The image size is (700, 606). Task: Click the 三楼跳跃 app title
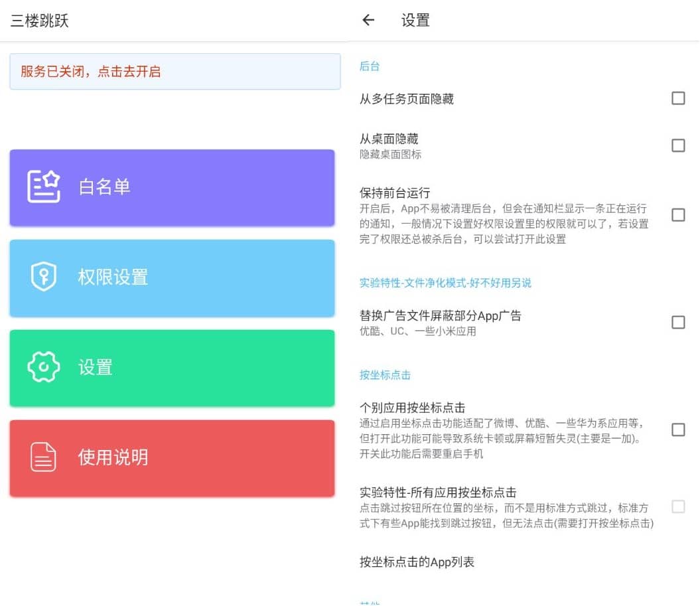40,21
